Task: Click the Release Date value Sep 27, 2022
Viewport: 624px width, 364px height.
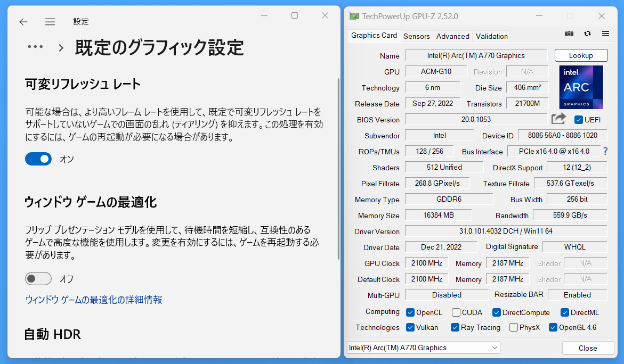Action: tap(433, 103)
